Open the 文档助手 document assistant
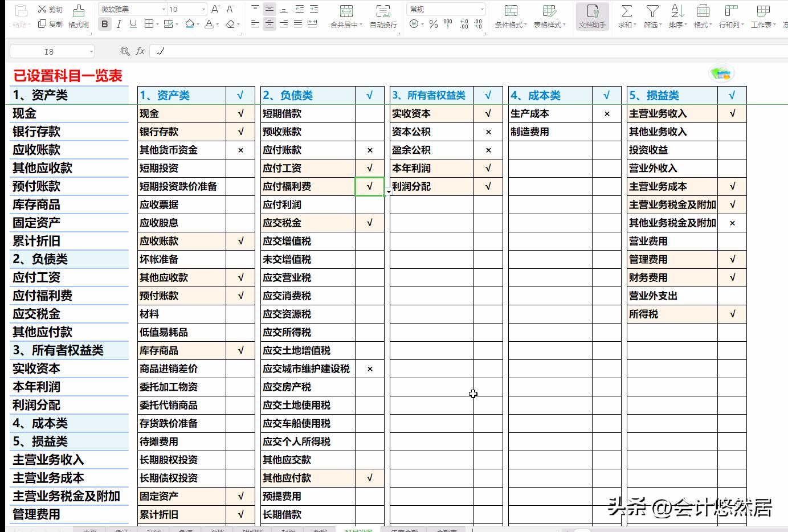This screenshot has width=788, height=532. [592, 16]
